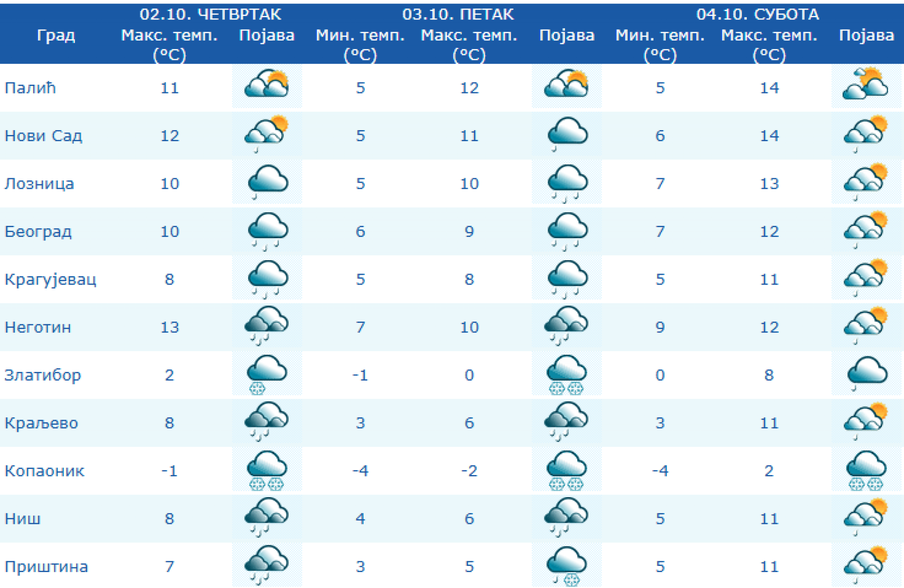Image resolution: width=904 pixels, height=588 pixels.
Task: Click Нови Сад Saturday sun-cloud icon
Action: [866, 133]
